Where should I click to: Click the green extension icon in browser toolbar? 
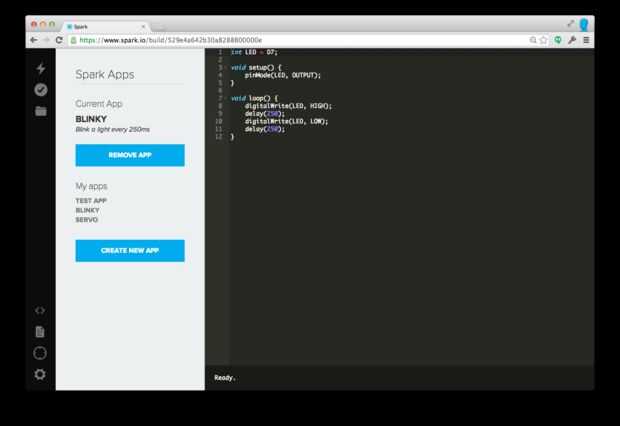[558, 40]
